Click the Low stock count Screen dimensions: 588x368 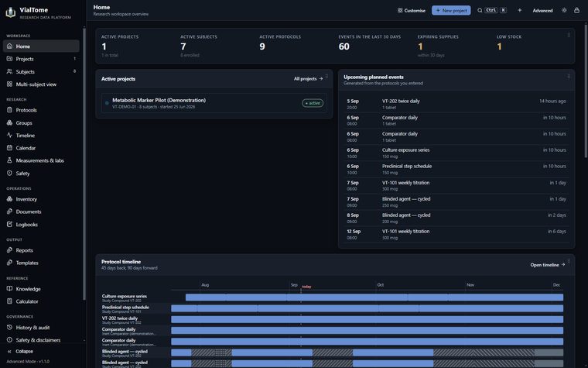tap(499, 46)
